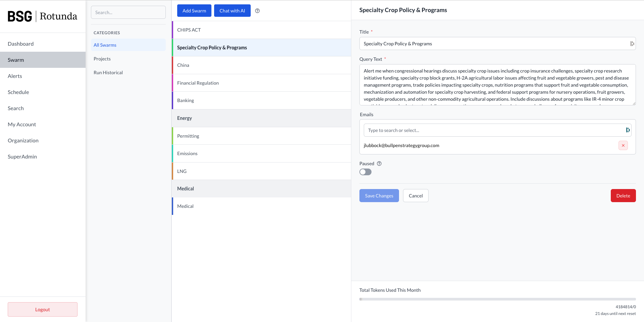Click the icon in the Emails search field
Viewport: 644px width, 322px height.
coord(628,130)
